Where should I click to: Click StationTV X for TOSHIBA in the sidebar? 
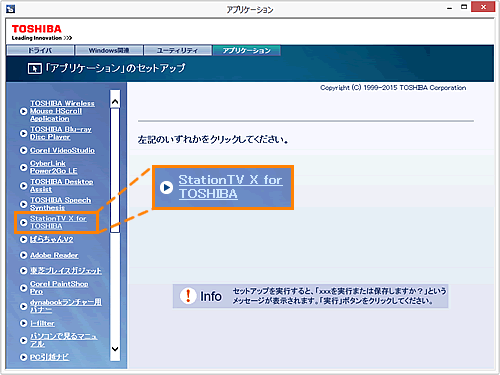58,222
